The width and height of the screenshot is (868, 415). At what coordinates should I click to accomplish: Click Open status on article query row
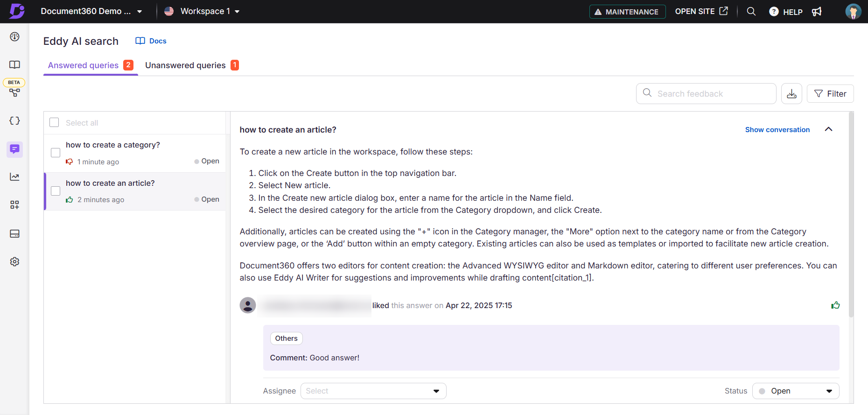pos(207,199)
